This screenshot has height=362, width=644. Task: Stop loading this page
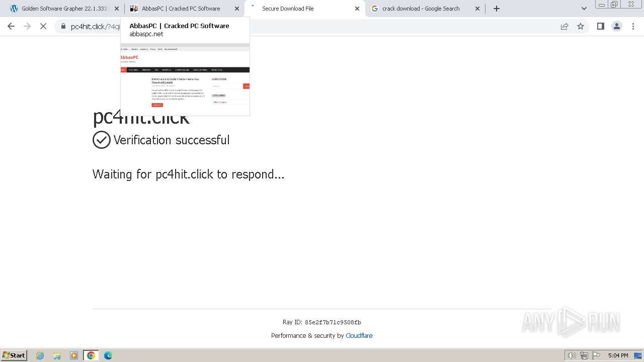[43, 26]
